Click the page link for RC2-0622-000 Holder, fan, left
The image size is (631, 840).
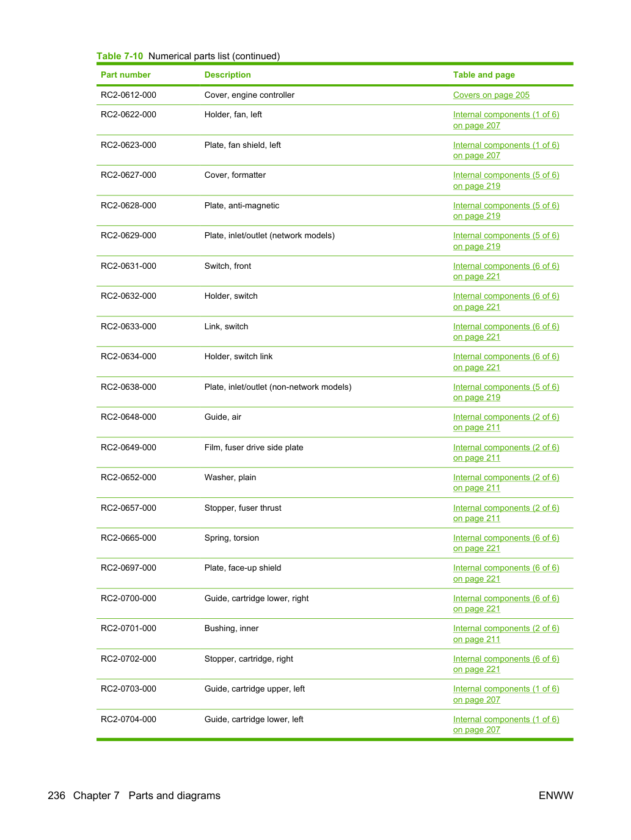pyautogui.click(x=506, y=120)
